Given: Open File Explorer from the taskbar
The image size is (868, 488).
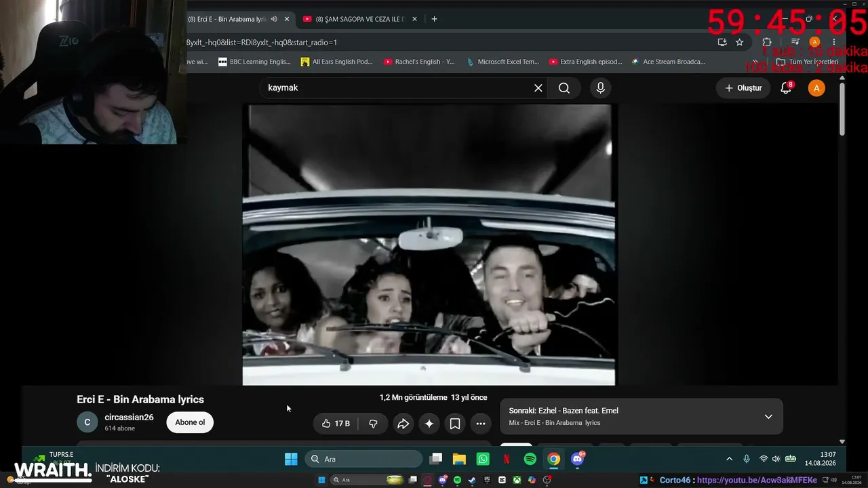Looking at the screenshot, I should pyautogui.click(x=459, y=459).
